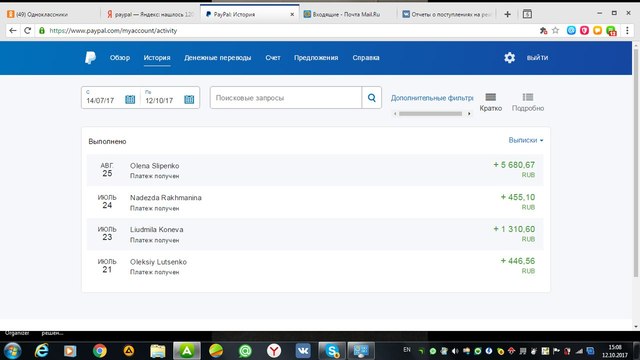Open the end date calendar picker
Image resolution: width=640 pixels, height=360 pixels.
(189, 99)
